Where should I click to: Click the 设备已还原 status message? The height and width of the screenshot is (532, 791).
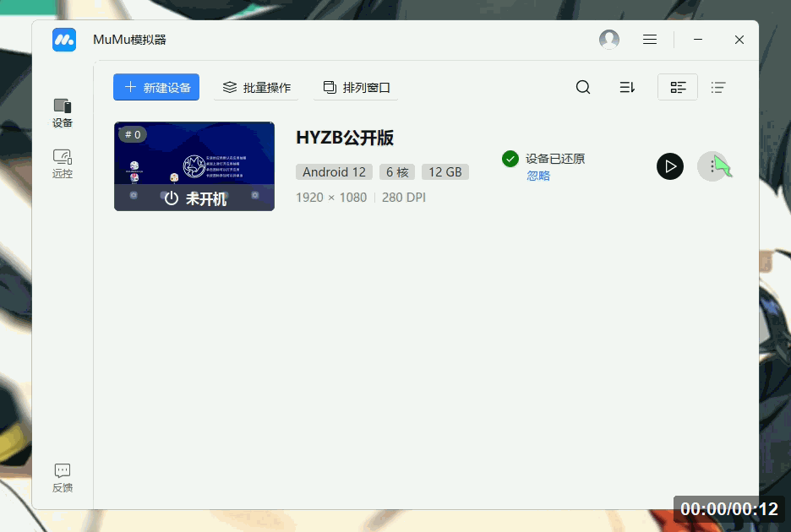[555, 159]
